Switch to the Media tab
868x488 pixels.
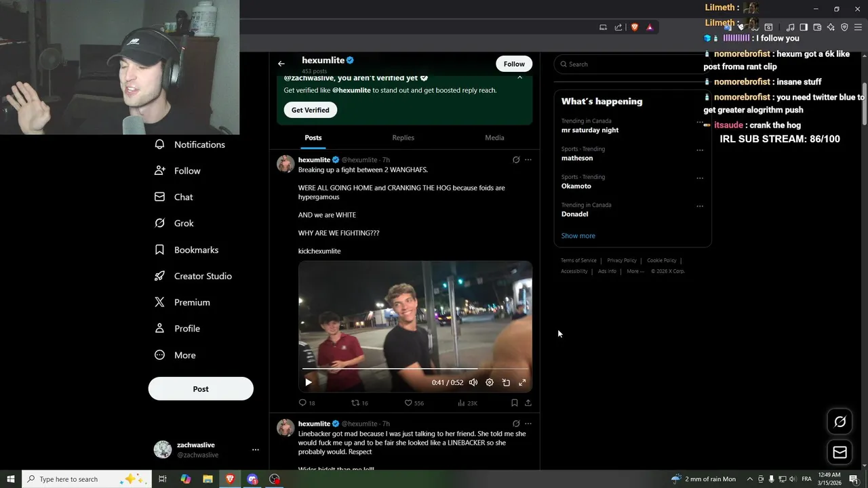click(x=494, y=138)
